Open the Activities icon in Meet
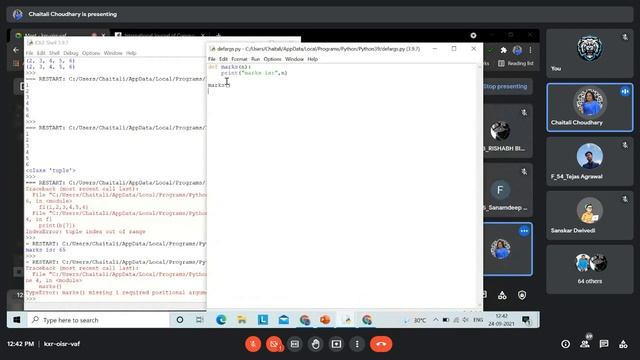Viewport: 640px width, 360px height. [x=623, y=344]
